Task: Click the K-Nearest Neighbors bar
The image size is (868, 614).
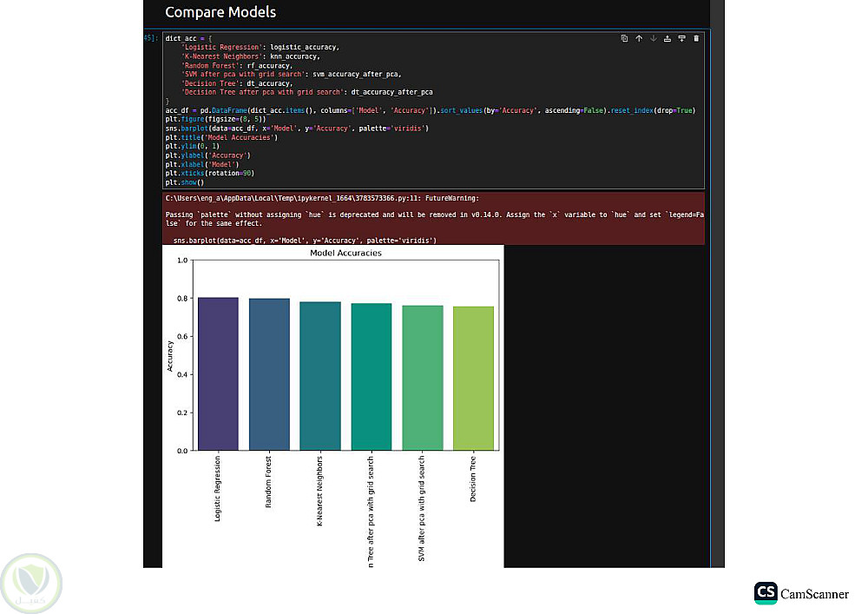Action: [320, 375]
